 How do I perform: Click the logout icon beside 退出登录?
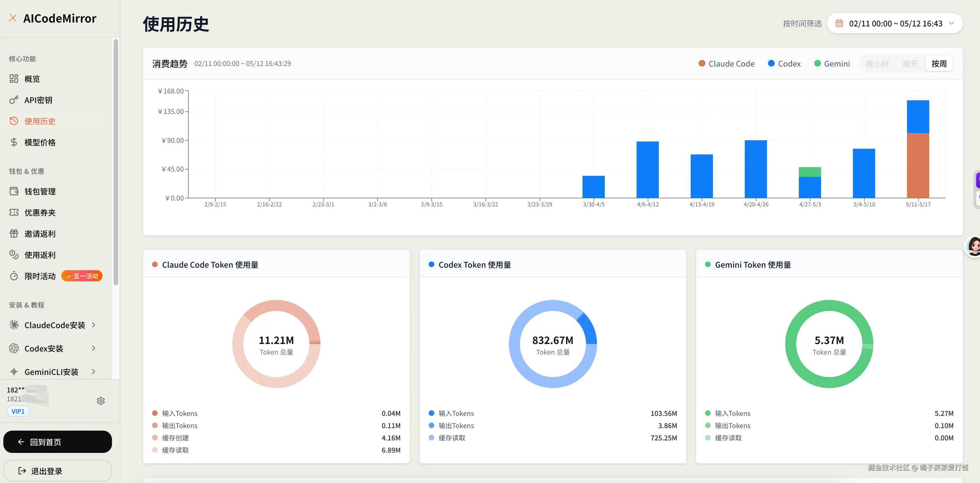(x=22, y=471)
